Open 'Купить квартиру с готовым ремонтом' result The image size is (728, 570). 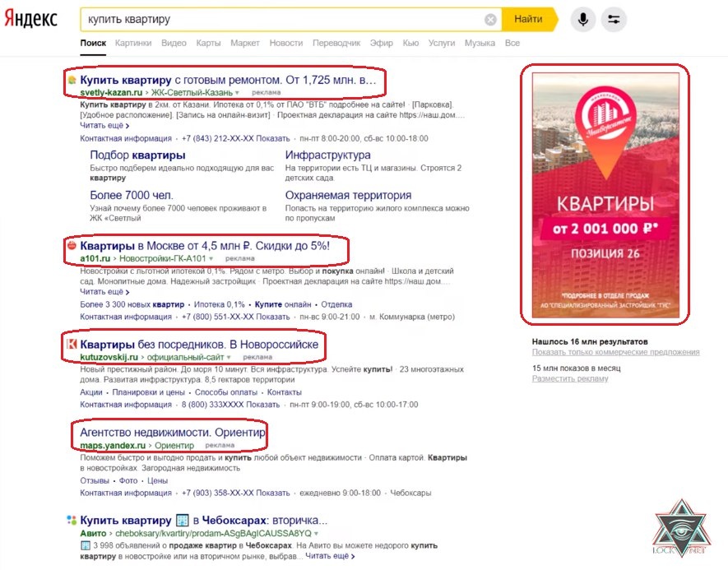pyautogui.click(x=228, y=80)
